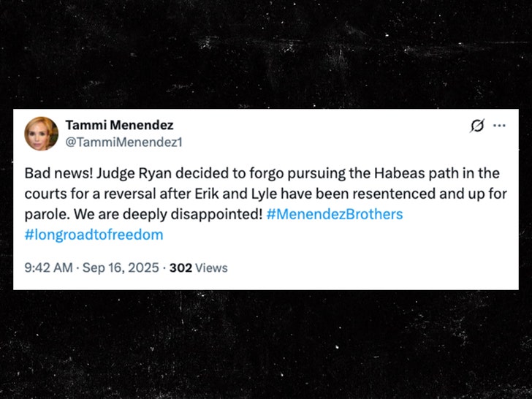Click the Grok slashed-circle icon
The image size is (532, 399).
pos(476,126)
